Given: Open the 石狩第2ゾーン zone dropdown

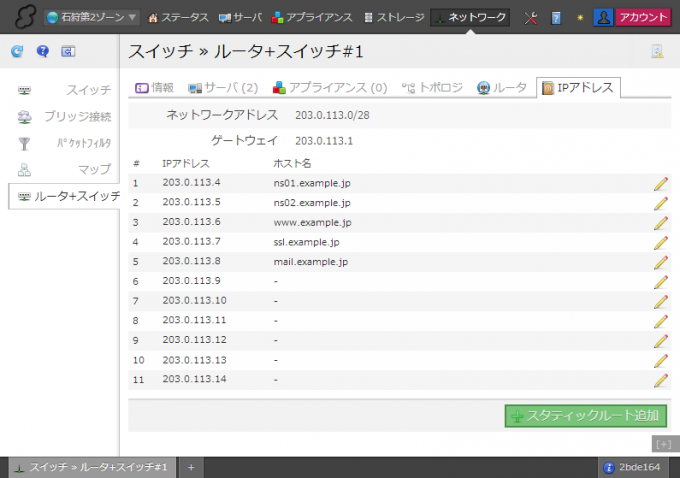Looking at the screenshot, I should pyautogui.click(x=91, y=17).
